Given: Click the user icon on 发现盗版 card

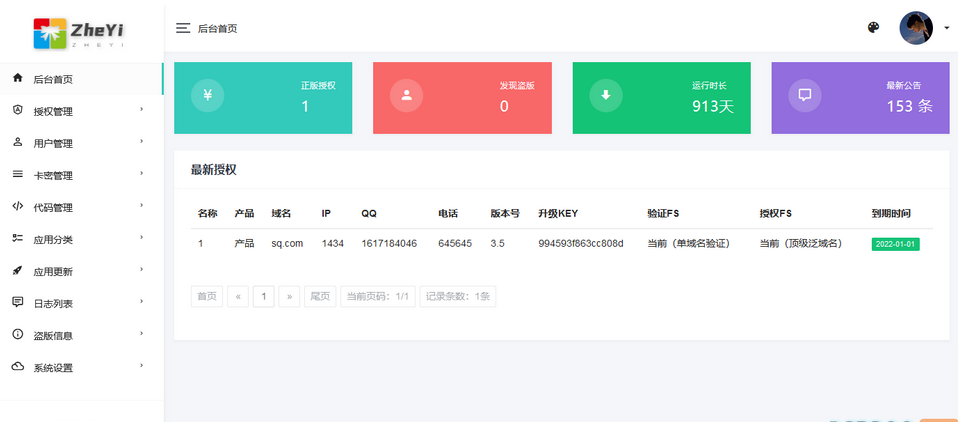Looking at the screenshot, I should click(406, 96).
